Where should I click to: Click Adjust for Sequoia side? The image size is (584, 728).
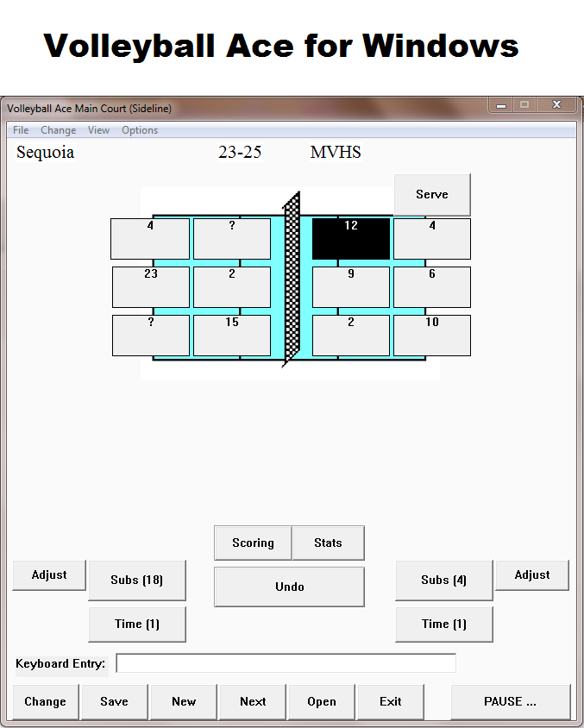49,575
